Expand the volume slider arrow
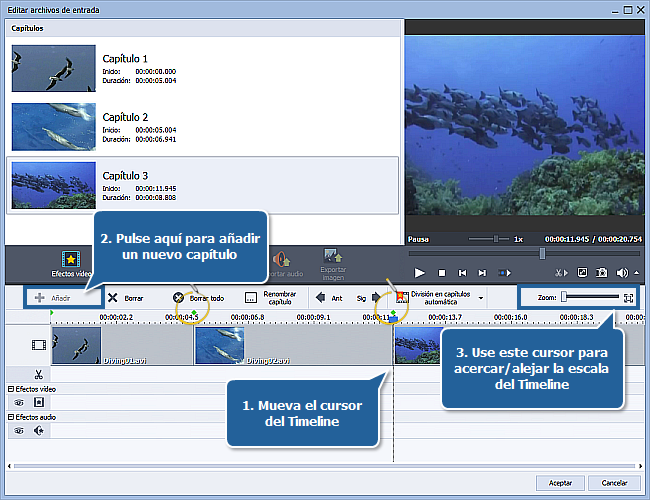 coord(636,272)
